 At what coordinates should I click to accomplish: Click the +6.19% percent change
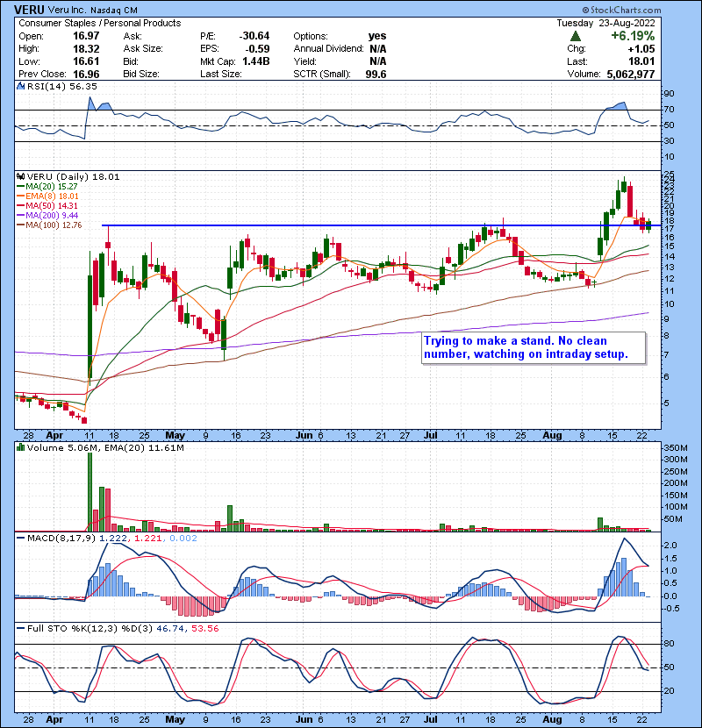(x=633, y=36)
